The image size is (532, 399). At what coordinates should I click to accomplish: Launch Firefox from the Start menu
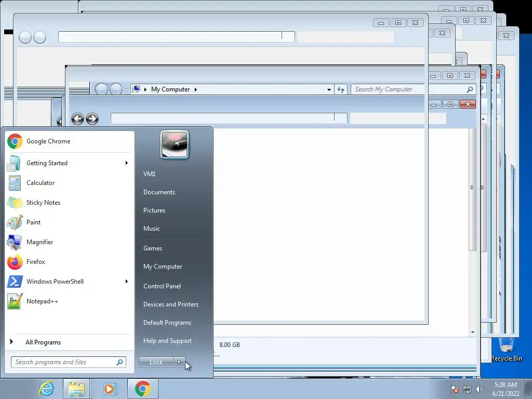pyautogui.click(x=70, y=262)
